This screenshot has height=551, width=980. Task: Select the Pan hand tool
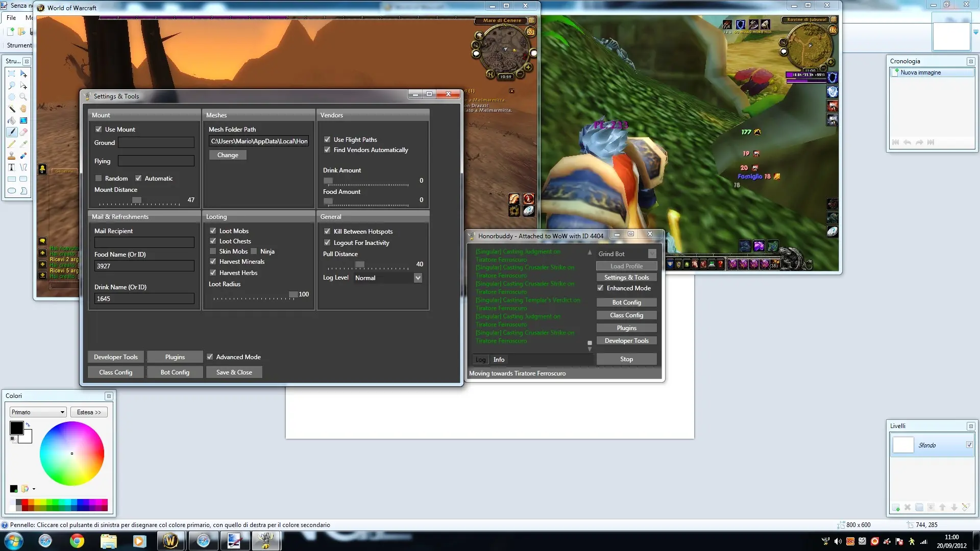coord(23,109)
